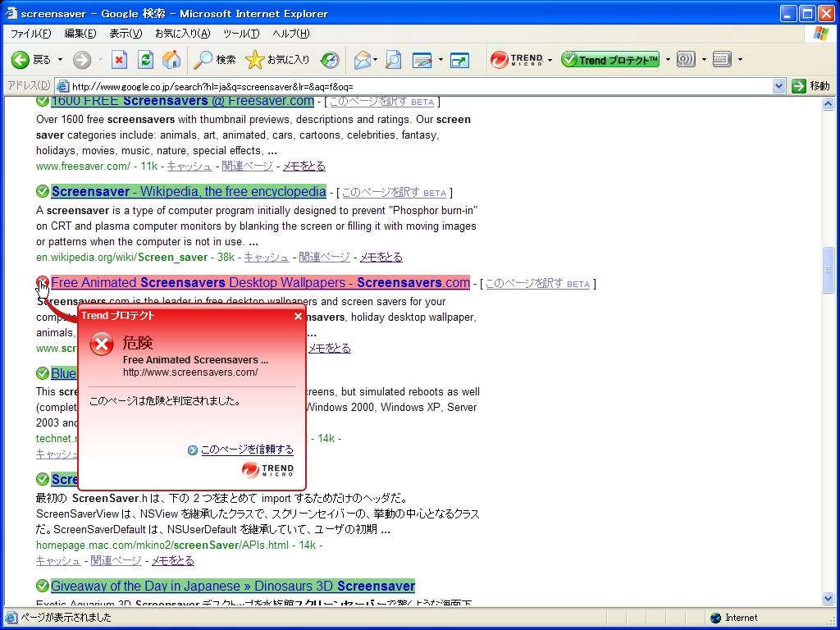Open the 表示(V) menu
Viewport: 840px width, 630px height.
point(126,33)
